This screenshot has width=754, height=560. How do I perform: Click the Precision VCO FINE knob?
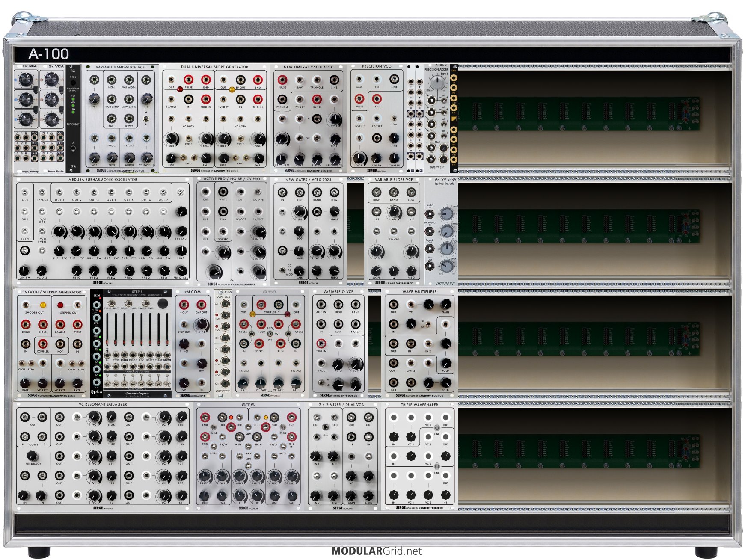point(394,138)
